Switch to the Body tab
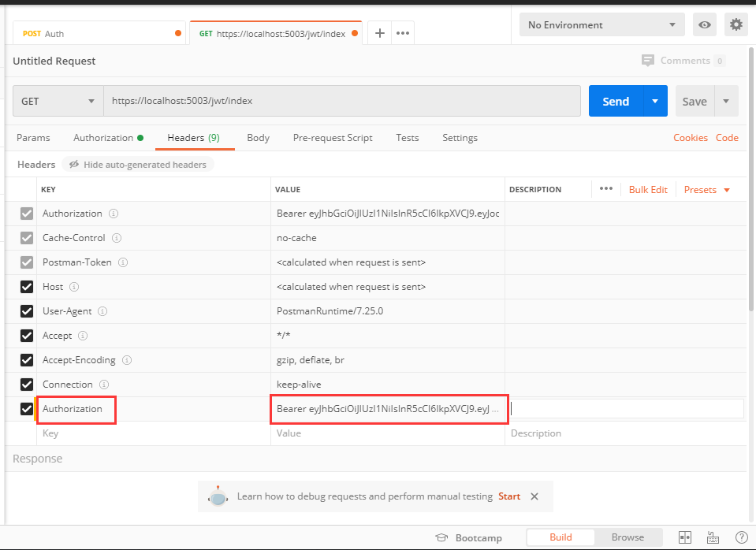This screenshot has width=756, height=550. pyautogui.click(x=258, y=138)
